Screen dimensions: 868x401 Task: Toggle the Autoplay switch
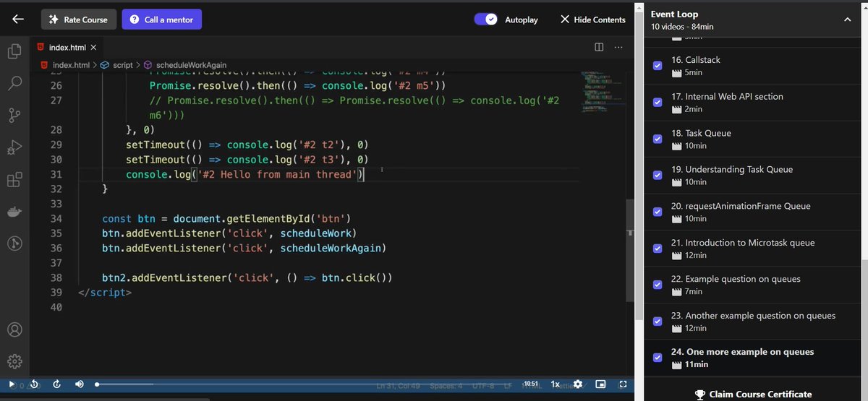pyautogui.click(x=486, y=20)
